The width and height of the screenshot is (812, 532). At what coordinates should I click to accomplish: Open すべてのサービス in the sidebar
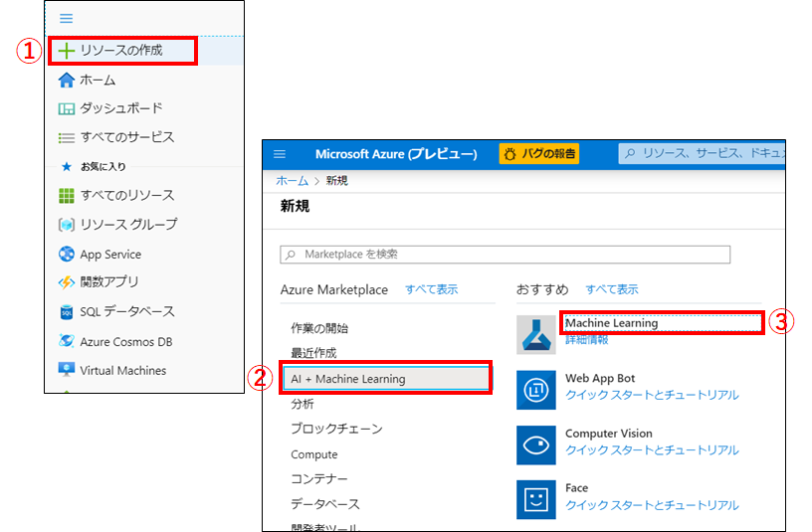click(127, 137)
